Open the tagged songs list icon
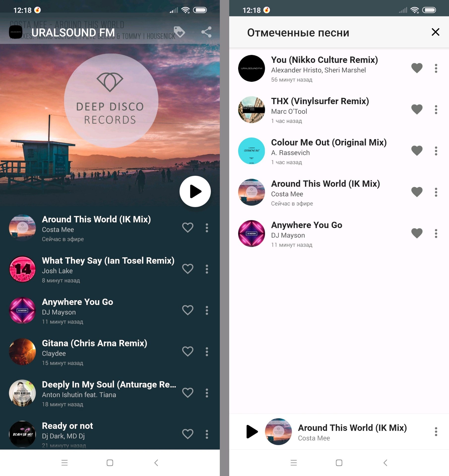This screenshot has width=449, height=476. tap(179, 32)
